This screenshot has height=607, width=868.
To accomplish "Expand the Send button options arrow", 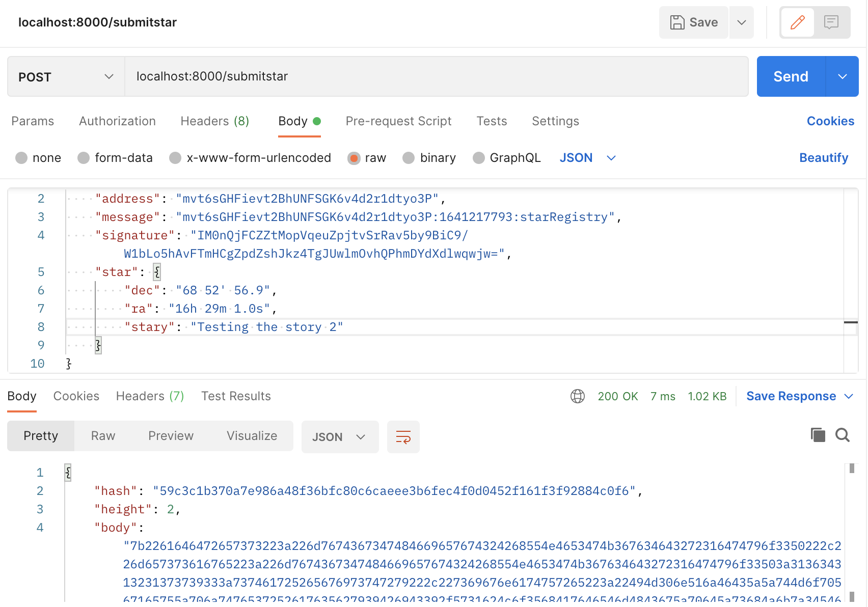I will (843, 76).
